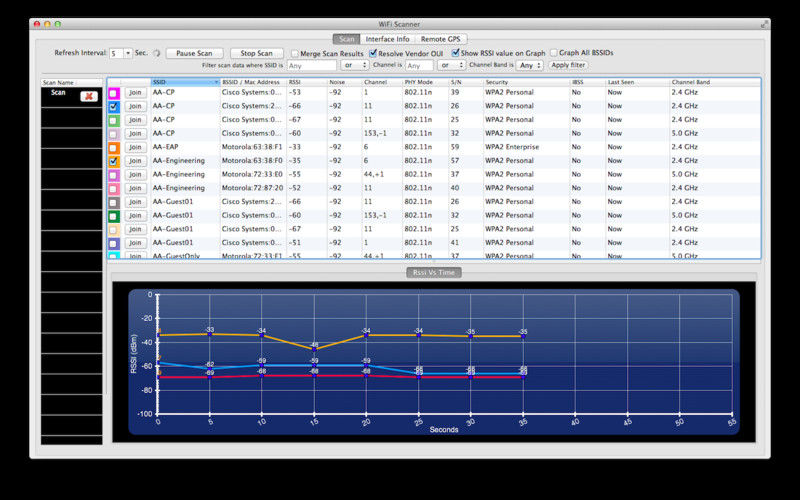Click the Channel filter 'Any' input field
800x500 pixels.
point(419,66)
